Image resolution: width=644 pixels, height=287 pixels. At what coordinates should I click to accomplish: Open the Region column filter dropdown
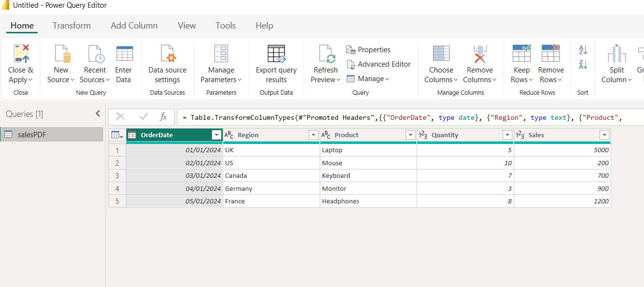click(314, 135)
